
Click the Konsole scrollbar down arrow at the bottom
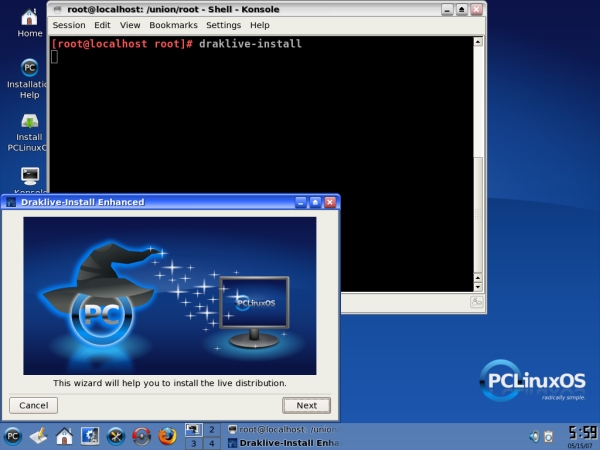[478, 287]
